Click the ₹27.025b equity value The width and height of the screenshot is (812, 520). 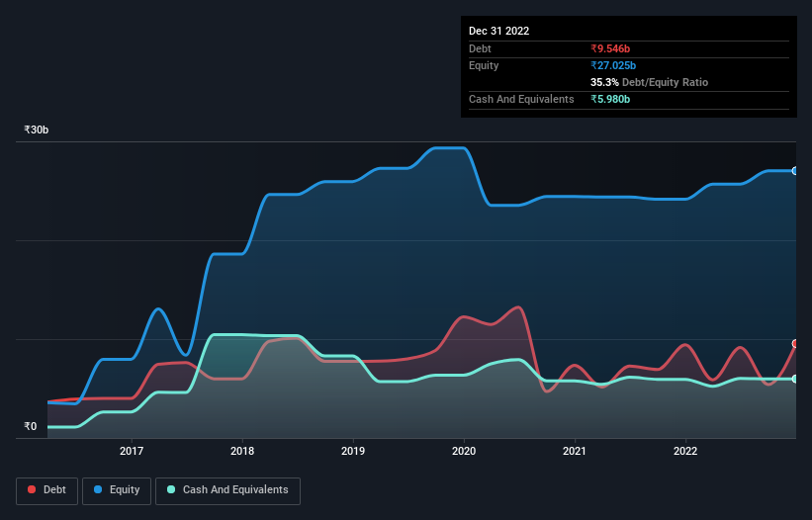(613, 65)
